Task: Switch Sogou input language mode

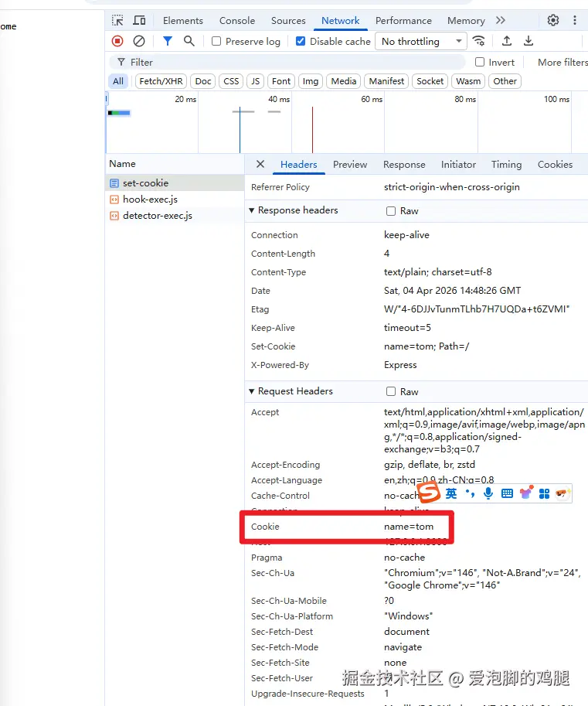Action: click(x=450, y=494)
